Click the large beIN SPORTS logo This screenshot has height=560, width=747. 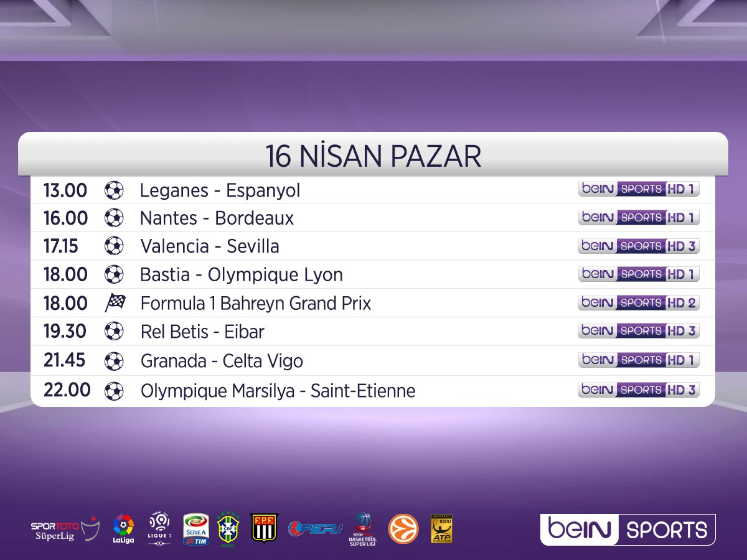tap(627, 530)
